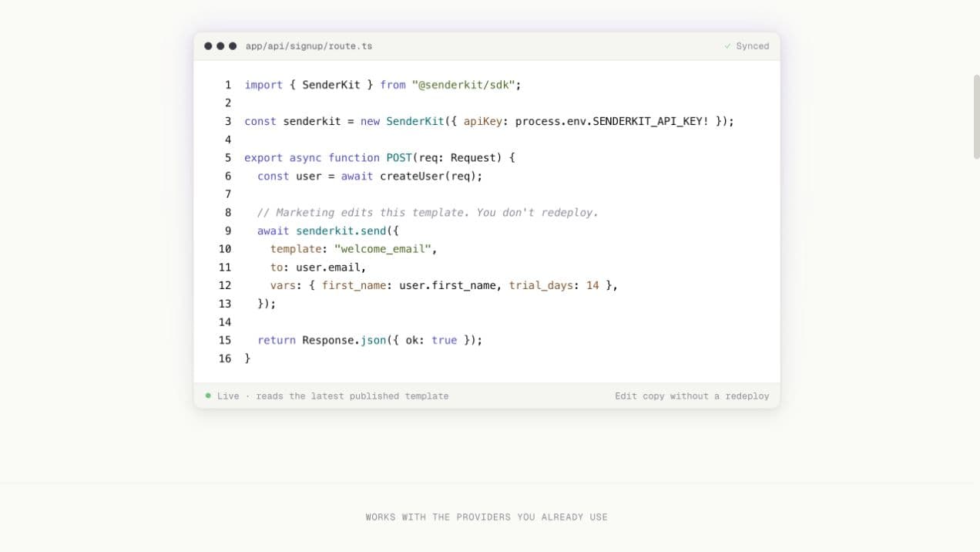The height and width of the screenshot is (552, 980).
Task: Click the import SenderKit line of code
Action: tap(383, 85)
